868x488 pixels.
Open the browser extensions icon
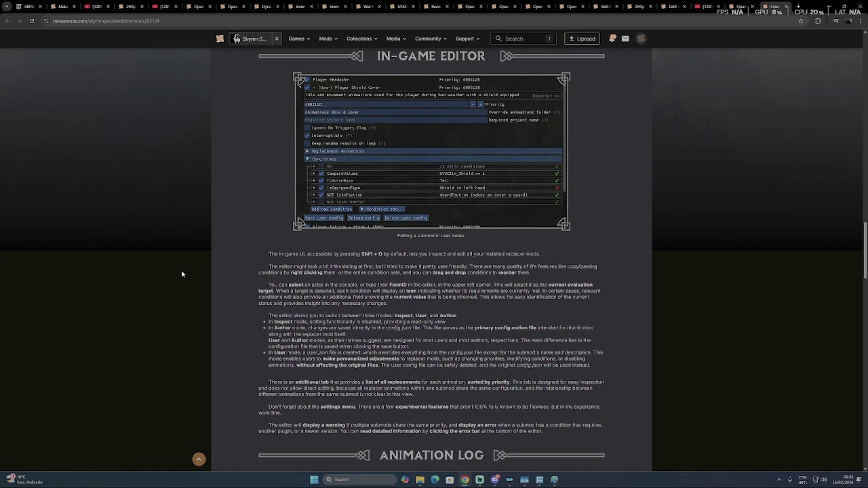(x=818, y=21)
